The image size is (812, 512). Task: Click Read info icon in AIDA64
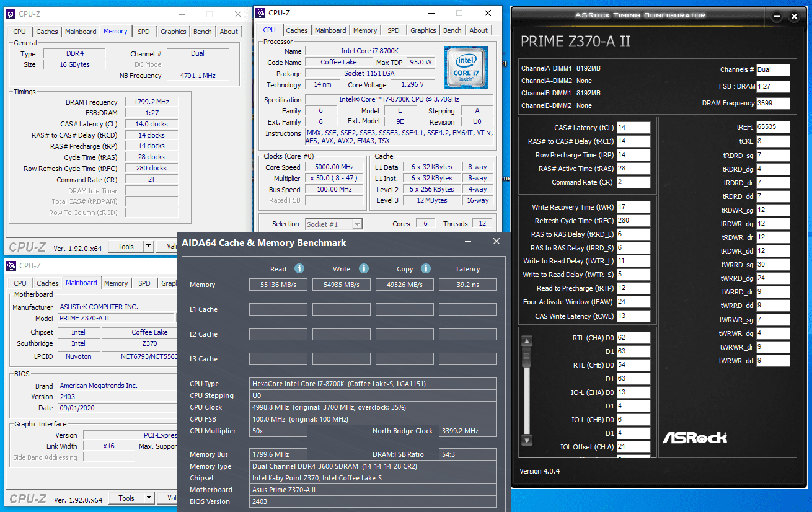pyautogui.click(x=299, y=268)
